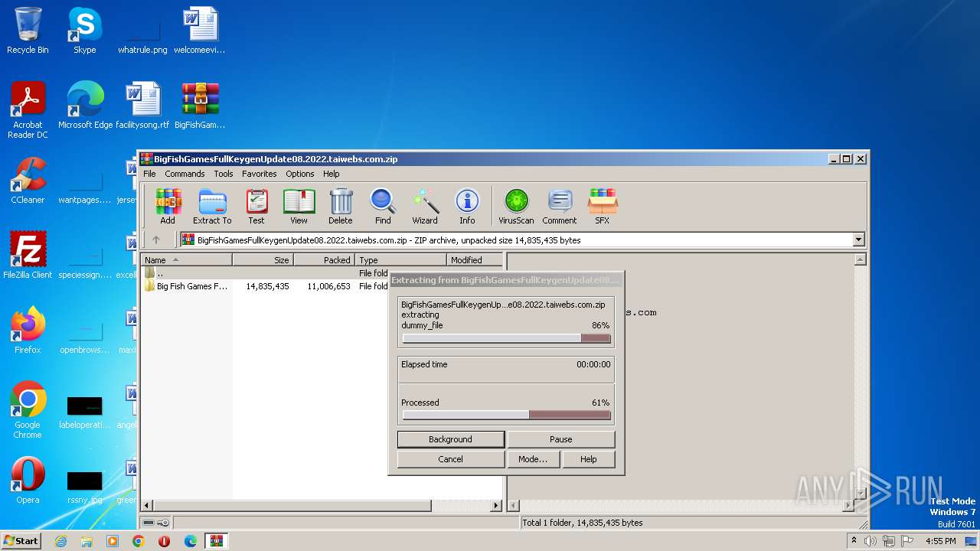Click the status text 'Total 1 folder, 14,835,435 bytes'
This screenshot has width=980, height=551.
pos(582,523)
